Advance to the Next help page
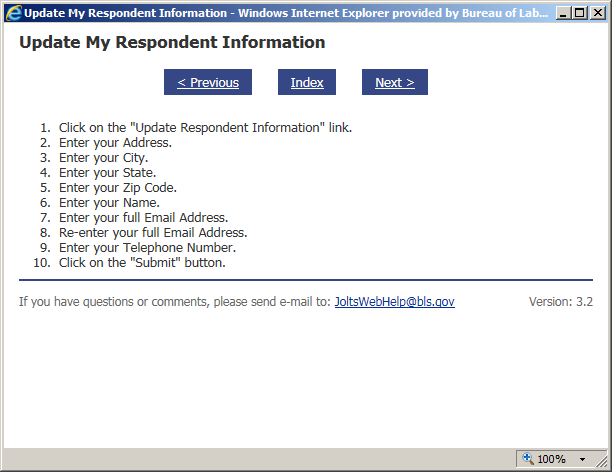 (x=395, y=83)
